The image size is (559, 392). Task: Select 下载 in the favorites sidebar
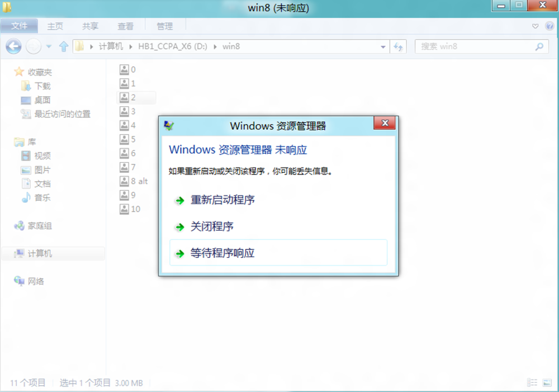coord(42,86)
